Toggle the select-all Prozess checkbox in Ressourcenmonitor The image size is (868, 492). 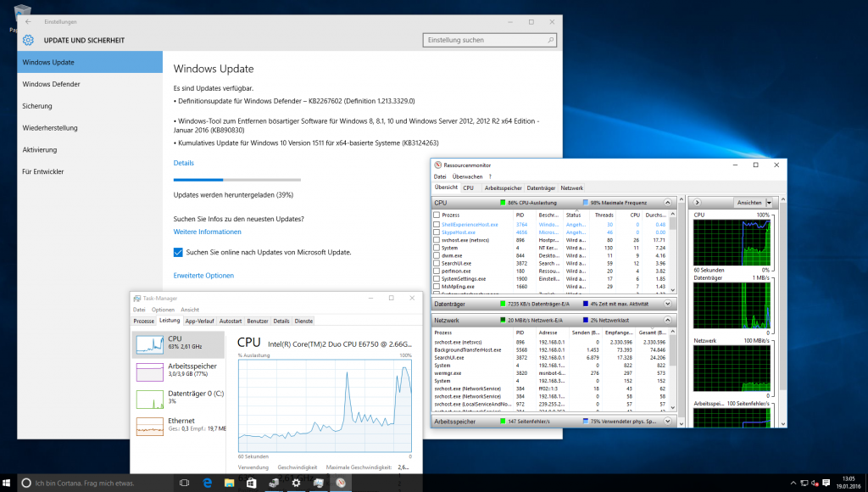point(437,215)
